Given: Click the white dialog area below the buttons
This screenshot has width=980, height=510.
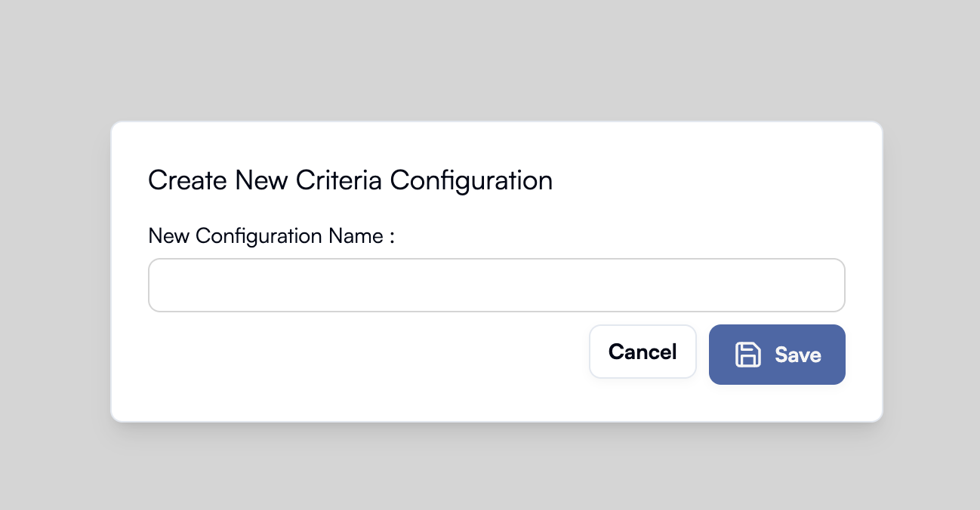Looking at the screenshot, I should pyautogui.click(x=496, y=403).
